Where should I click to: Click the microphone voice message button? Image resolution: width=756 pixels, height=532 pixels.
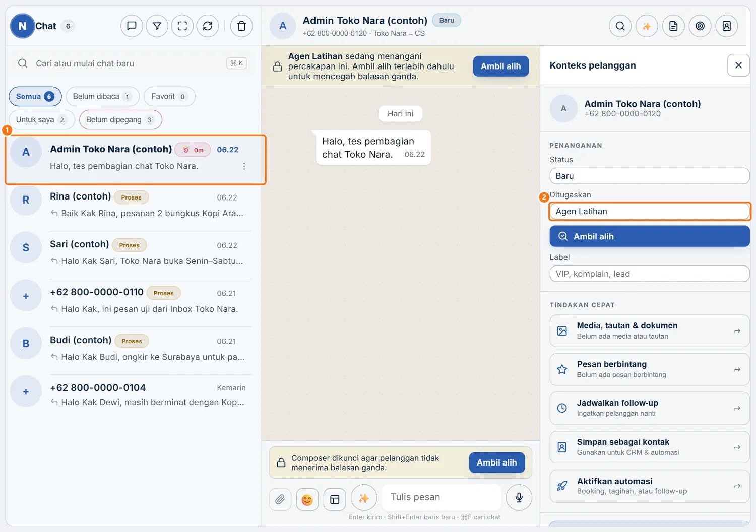click(x=519, y=498)
